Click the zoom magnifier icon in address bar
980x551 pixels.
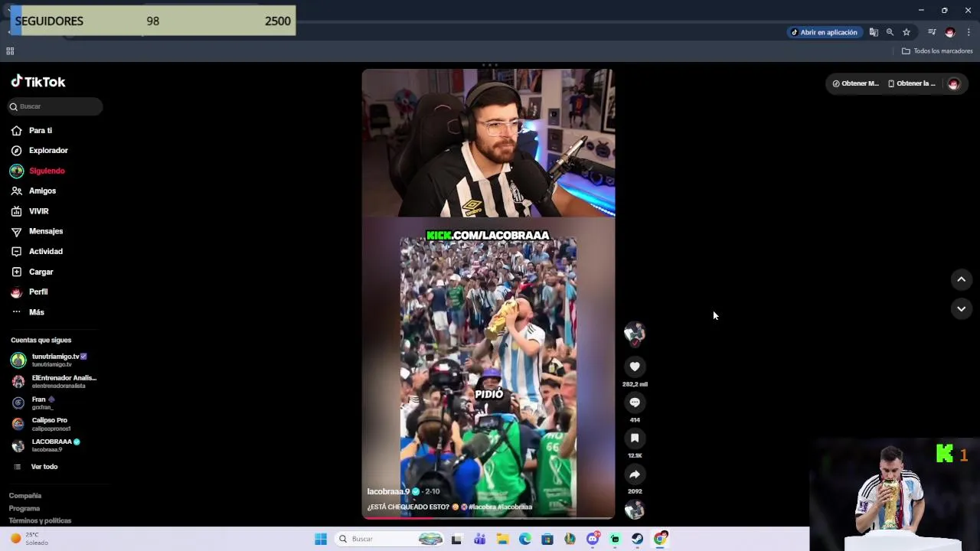[890, 32]
